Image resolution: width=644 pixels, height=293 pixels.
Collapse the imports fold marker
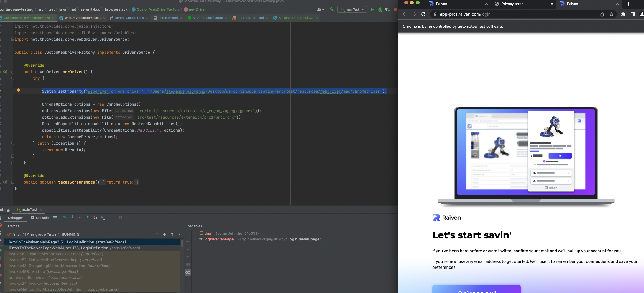[x=13, y=39]
